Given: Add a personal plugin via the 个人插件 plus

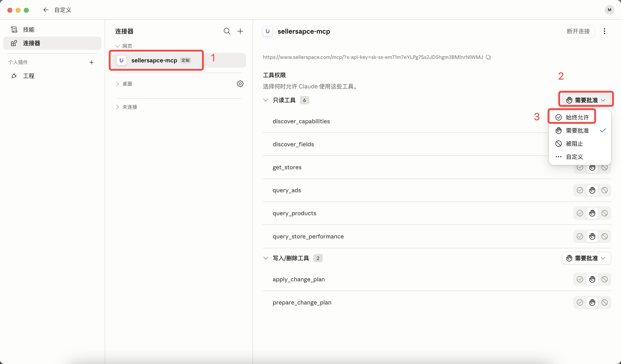Looking at the screenshot, I should [x=92, y=62].
